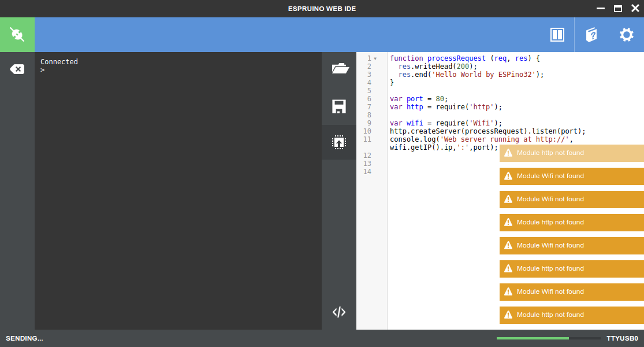Open settings with the gear icon
This screenshot has height=347, width=644.
pyautogui.click(x=626, y=35)
